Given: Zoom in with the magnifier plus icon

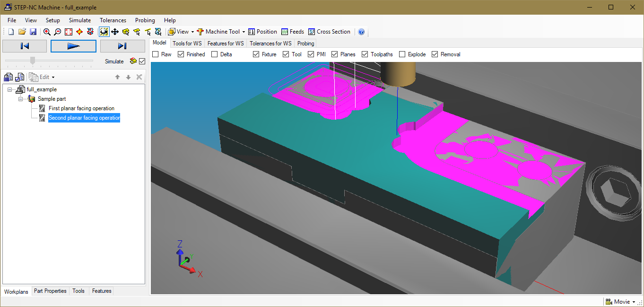Looking at the screenshot, I should pos(47,32).
